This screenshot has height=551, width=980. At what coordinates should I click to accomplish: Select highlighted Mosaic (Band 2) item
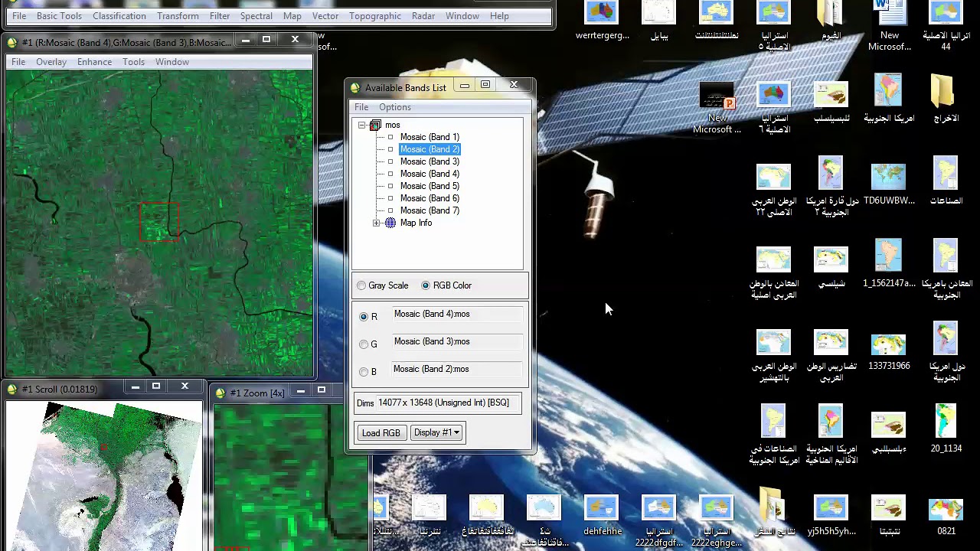pos(430,149)
